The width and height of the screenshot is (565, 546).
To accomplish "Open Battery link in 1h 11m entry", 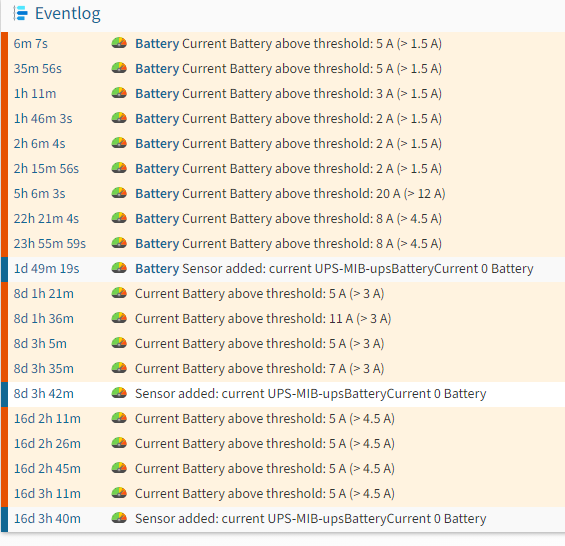I will 157,94.
